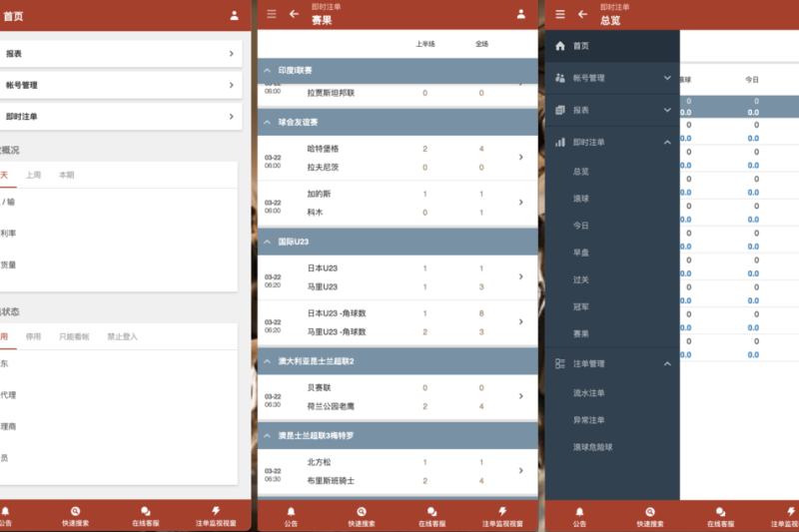Open hamburger menu in the 赛果 panel header

tap(272, 14)
